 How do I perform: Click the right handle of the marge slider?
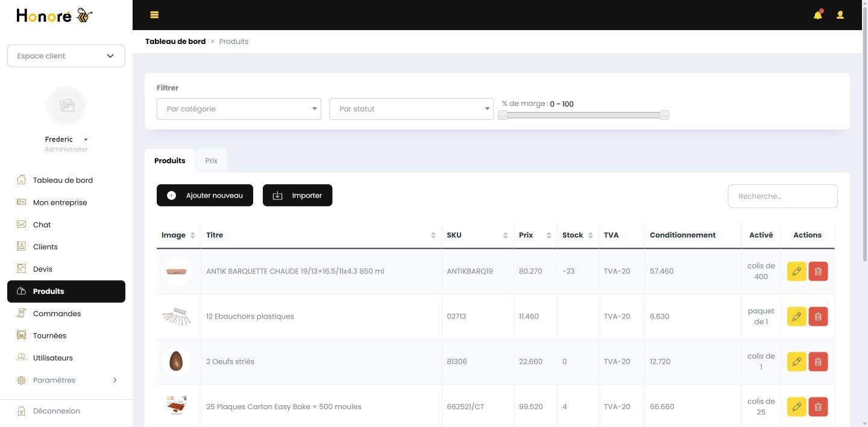click(x=664, y=115)
